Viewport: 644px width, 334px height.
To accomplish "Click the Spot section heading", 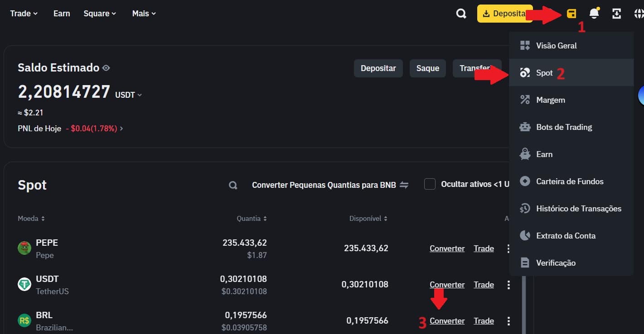I will coord(32,185).
